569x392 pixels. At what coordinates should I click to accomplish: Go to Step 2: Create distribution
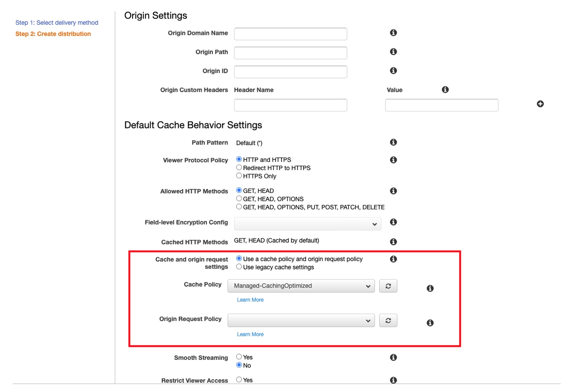click(x=53, y=34)
